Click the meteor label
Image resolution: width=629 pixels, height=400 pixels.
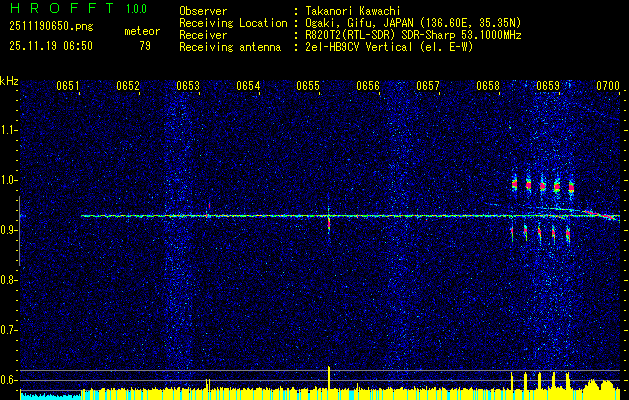(142, 32)
